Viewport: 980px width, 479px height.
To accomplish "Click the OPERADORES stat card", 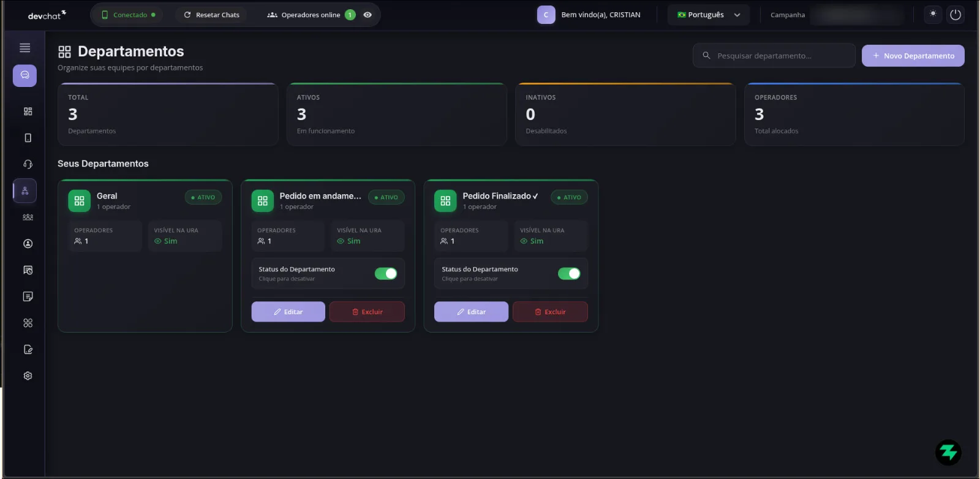I will pos(854,115).
